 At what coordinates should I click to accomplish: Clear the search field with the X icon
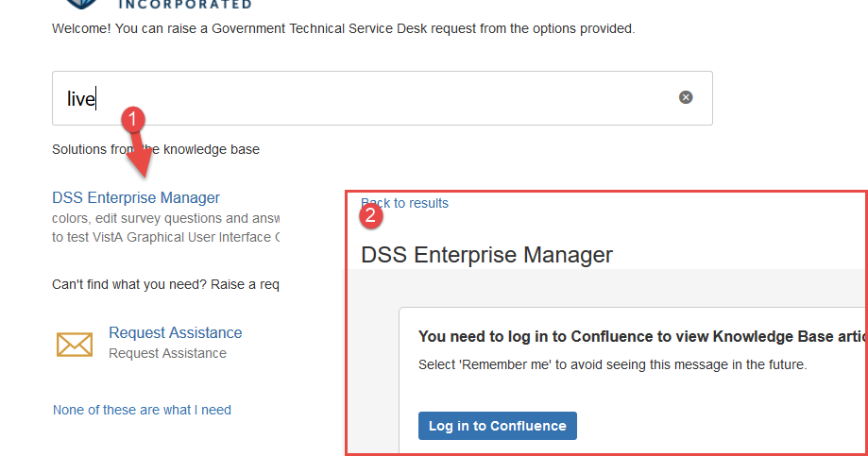tap(686, 97)
